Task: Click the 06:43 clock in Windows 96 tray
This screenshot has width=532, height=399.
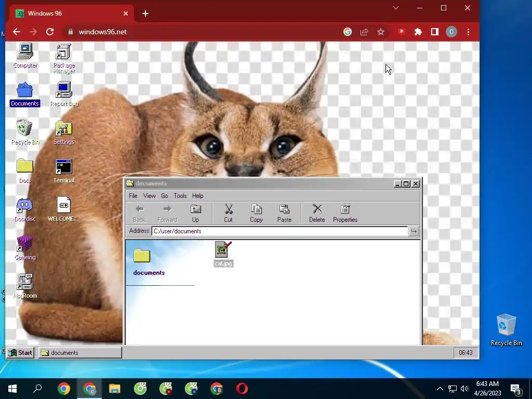Action: click(465, 353)
